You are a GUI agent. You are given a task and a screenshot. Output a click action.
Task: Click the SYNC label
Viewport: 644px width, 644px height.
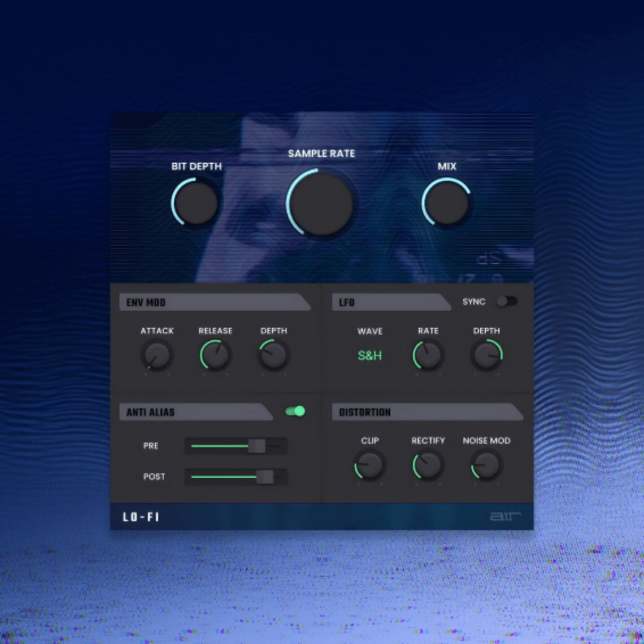tap(474, 302)
